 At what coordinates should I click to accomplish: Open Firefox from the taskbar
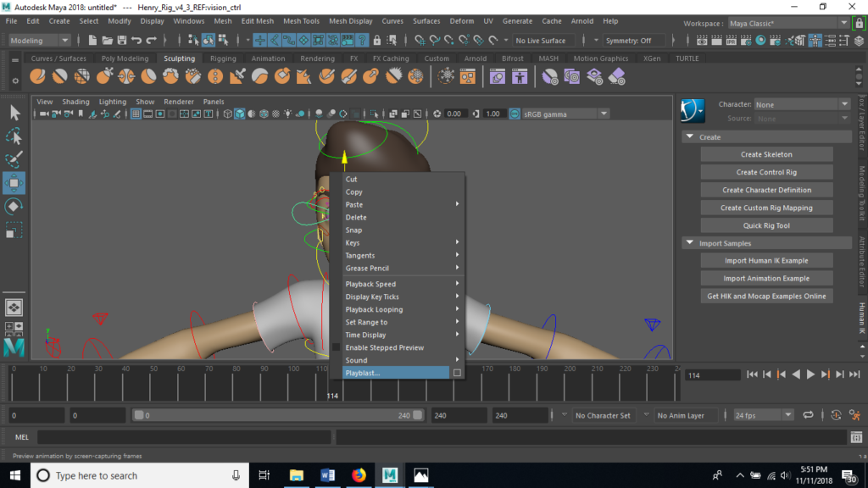coord(359,475)
